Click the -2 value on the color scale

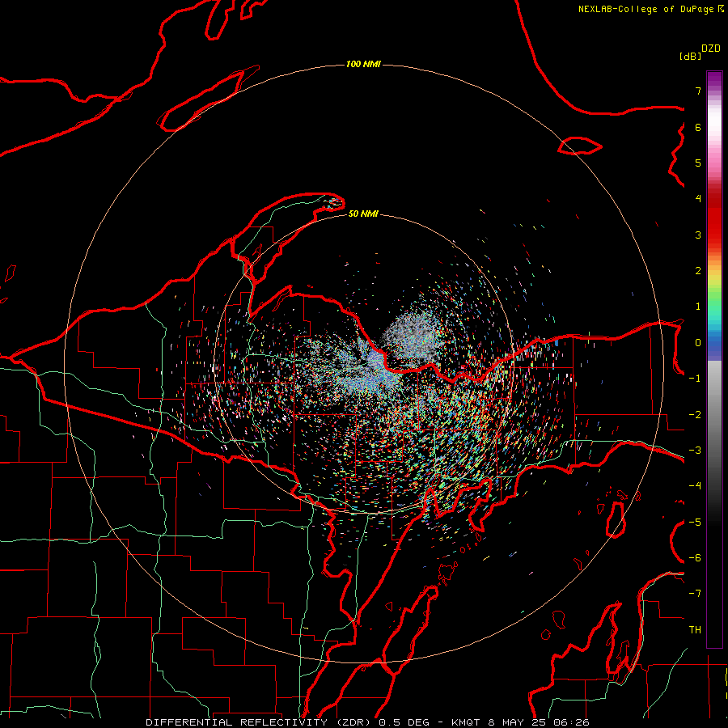tap(695, 415)
